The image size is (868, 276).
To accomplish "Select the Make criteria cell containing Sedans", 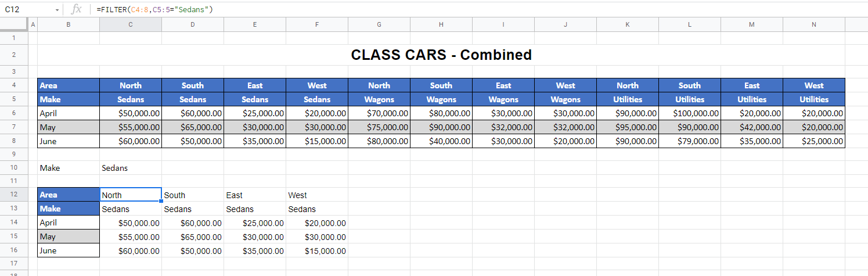I will click(131, 168).
